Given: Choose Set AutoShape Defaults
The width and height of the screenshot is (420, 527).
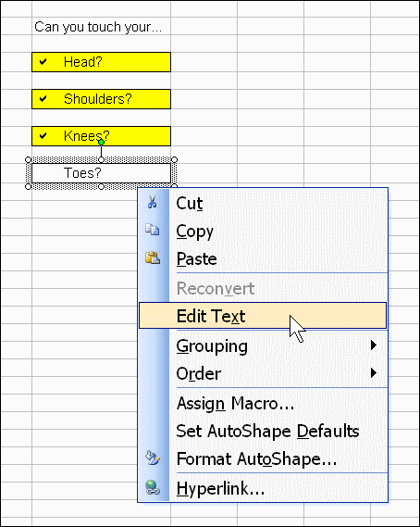Looking at the screenshot, I should tap(263, 431).
